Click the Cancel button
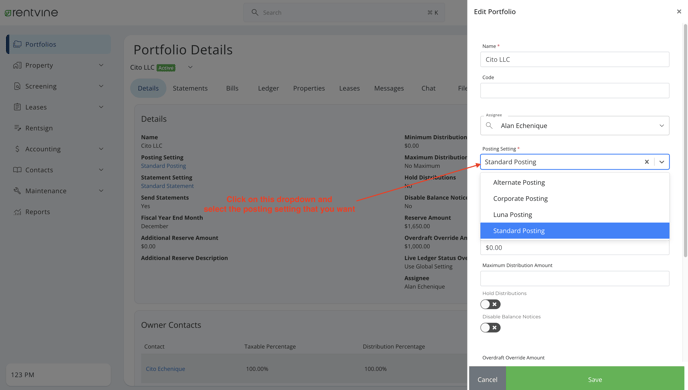The image size is (688, 390). pos(487,379)
